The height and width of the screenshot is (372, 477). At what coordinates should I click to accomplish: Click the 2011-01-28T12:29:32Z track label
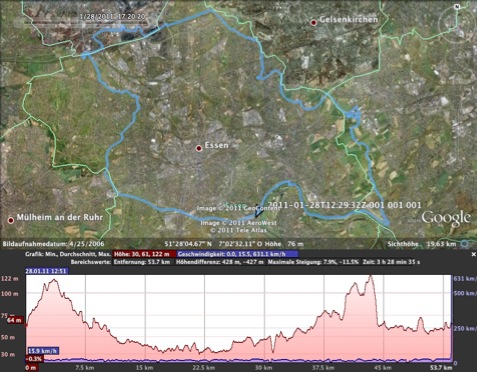pos(345,205)
